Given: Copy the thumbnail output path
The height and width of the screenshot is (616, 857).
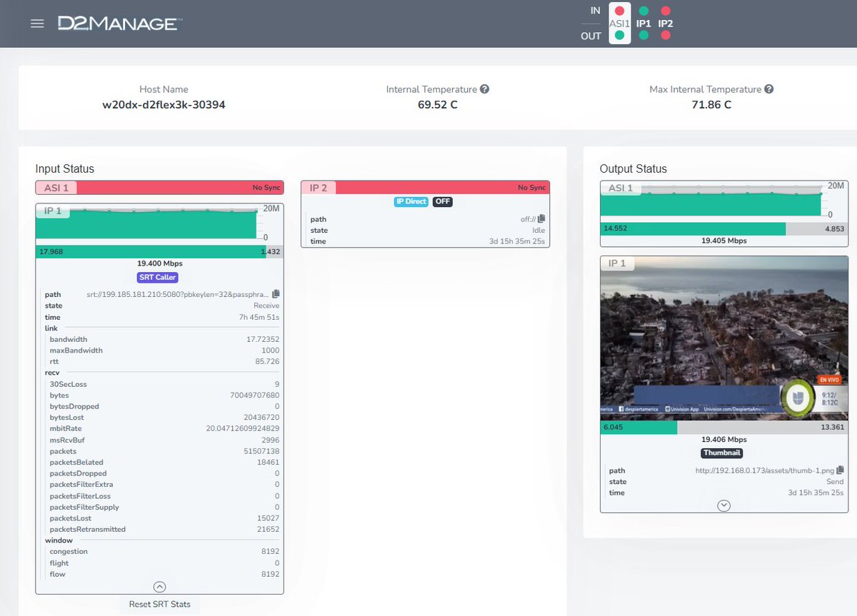Looking at the screenshot, I should click(840, 470).
